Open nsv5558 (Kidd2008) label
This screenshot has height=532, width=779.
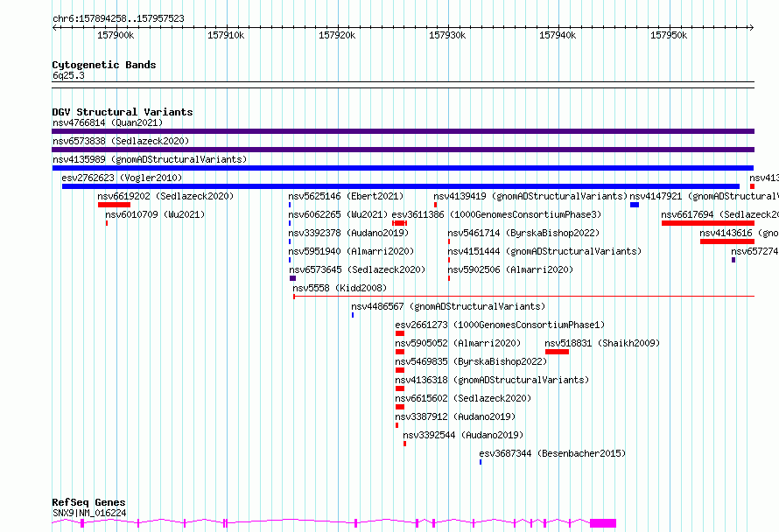[340, 288]
